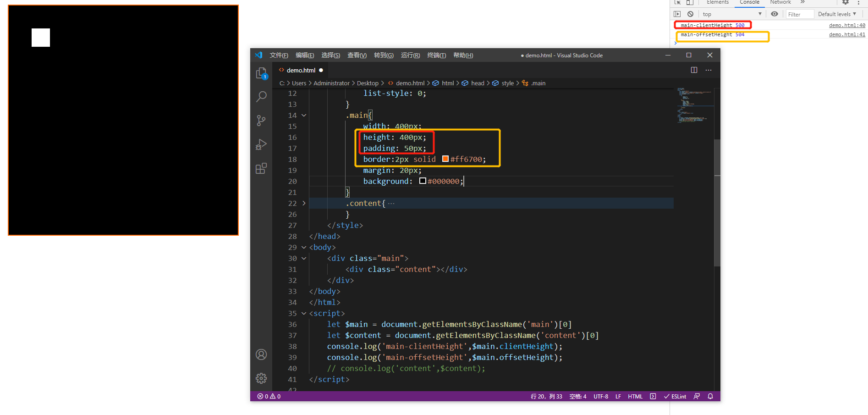Click the terminal-style arrow icon in status bar

(x=653, y=396)
